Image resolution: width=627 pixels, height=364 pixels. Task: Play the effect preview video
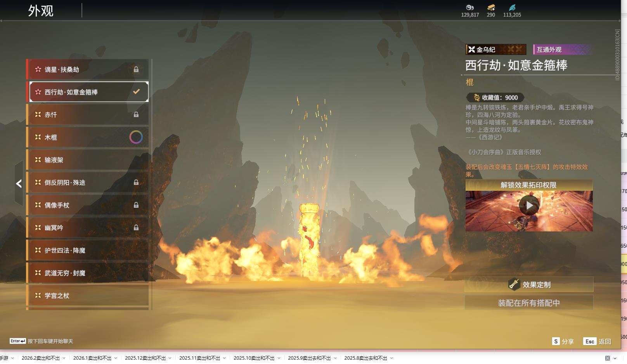click(x=529, y=205)
